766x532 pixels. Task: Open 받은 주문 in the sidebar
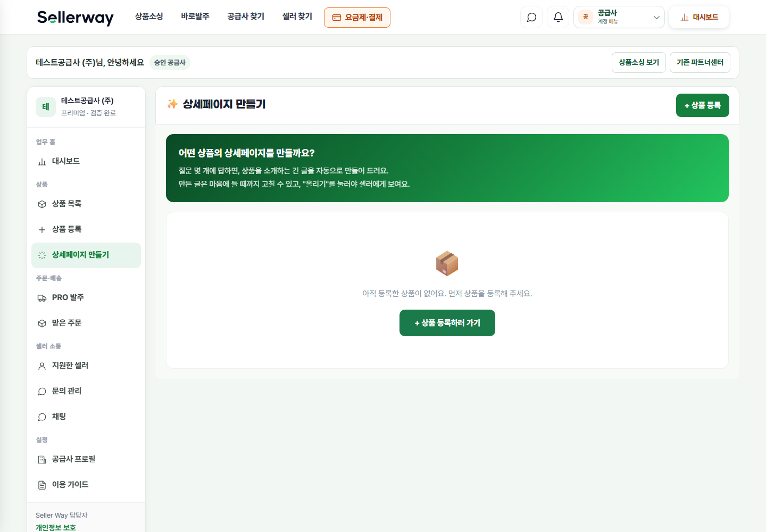[86, 323]
